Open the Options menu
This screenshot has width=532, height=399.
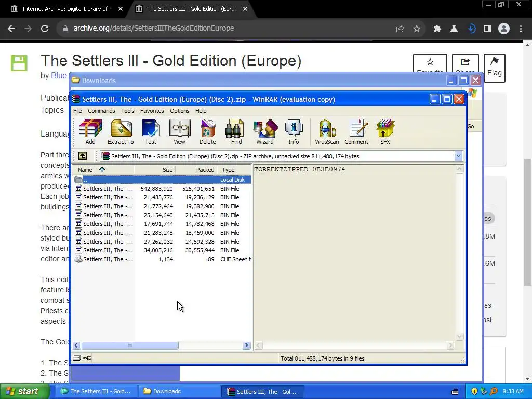(x=179, y=111)
